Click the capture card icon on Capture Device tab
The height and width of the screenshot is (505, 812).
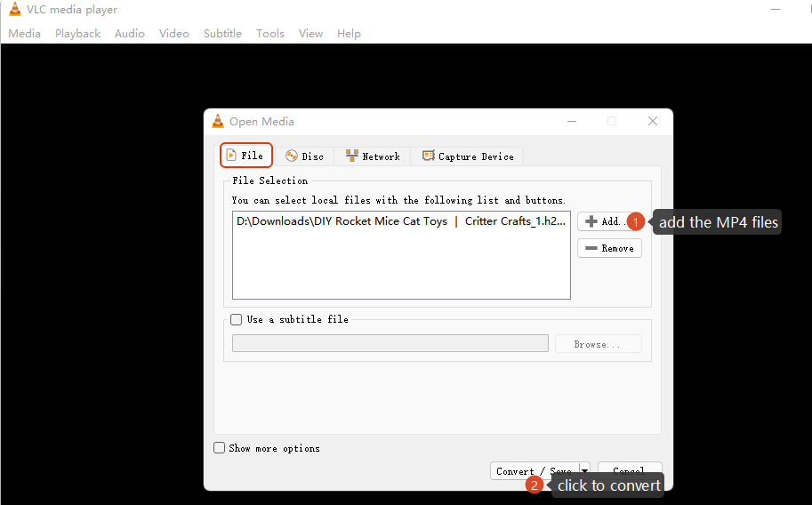(428, 156)
